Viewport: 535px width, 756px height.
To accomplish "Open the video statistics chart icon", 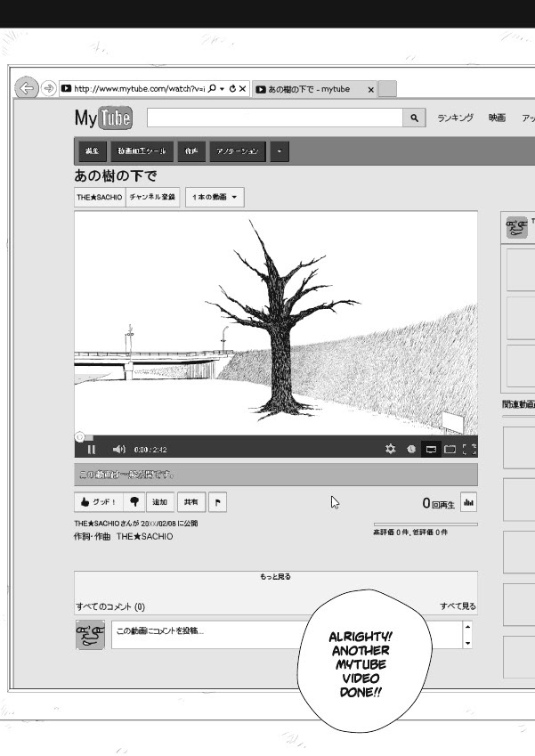I will click(468, 503).
